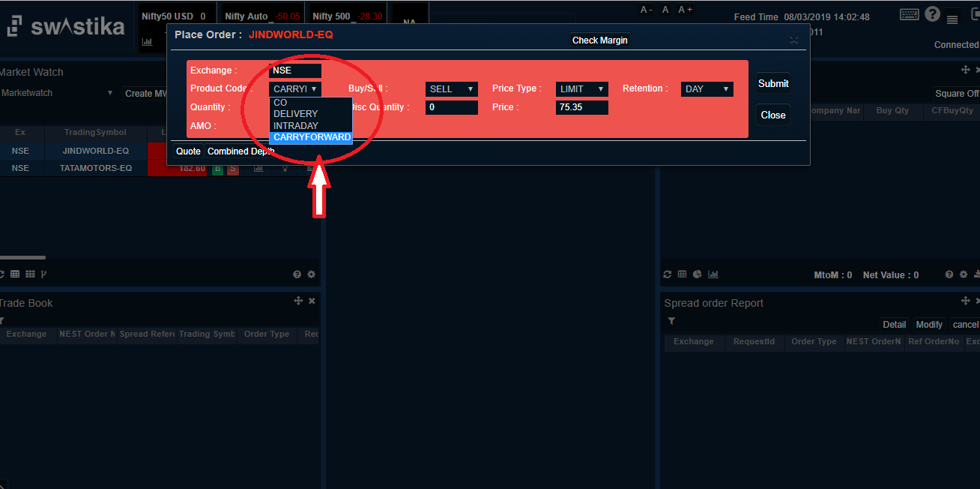The width and height of the screenshot is (980, 489).
Task: Click the Market Watch horizontal scrollbar
Action: [x=22, y=257]
